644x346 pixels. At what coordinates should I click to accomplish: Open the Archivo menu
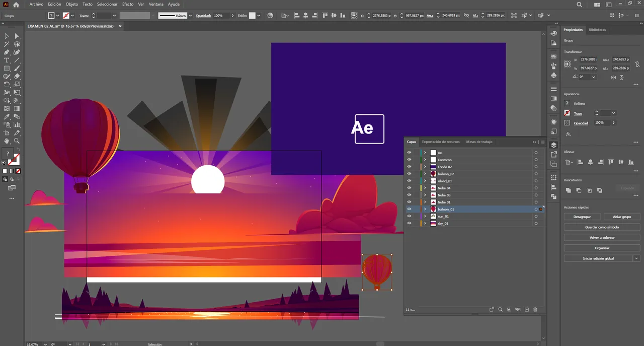coord(36,5)
